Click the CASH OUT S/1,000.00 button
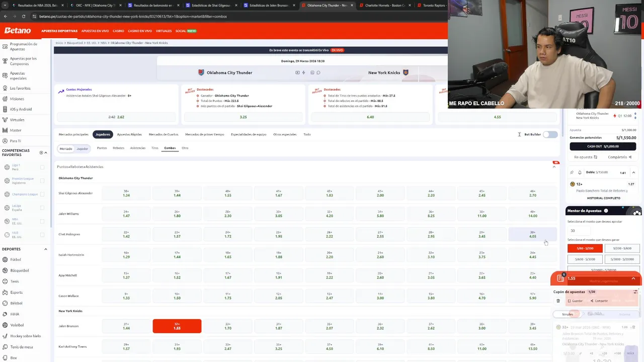The width and height of the screenshot is (644, 362). [603, 146]
